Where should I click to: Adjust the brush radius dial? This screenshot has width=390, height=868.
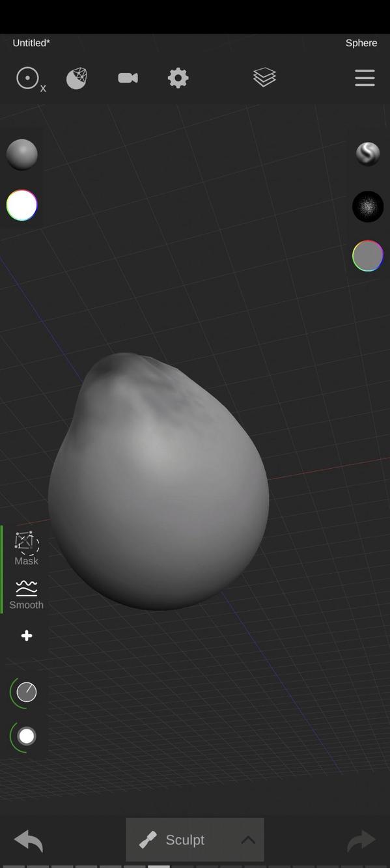pos(26,736)
